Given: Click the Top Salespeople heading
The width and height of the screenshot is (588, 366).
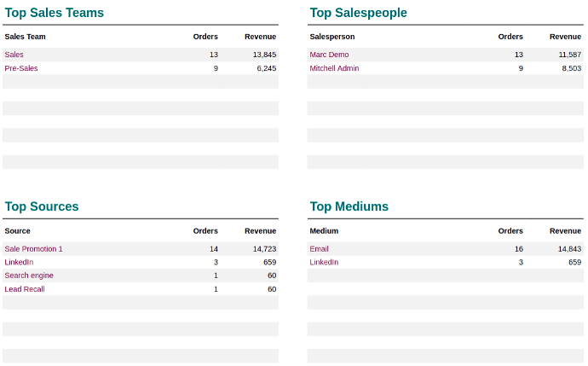Looking at the screenshot, I should click(358, 13).
